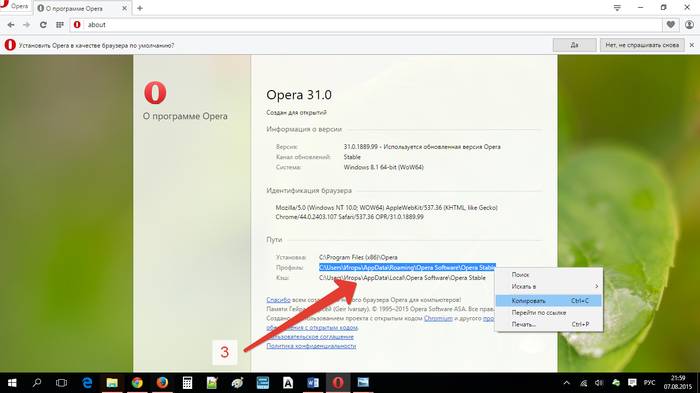The height and width of the screenshot is (393, 700).
Task: Open the Opera main menu button
Action: click(x=14, y=6)
